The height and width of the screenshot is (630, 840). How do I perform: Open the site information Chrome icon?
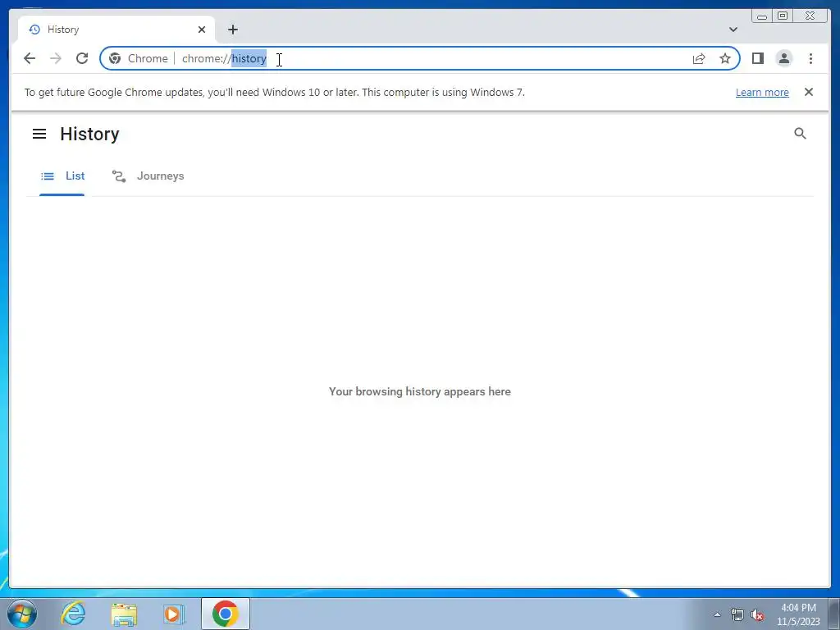pos(115,58)
